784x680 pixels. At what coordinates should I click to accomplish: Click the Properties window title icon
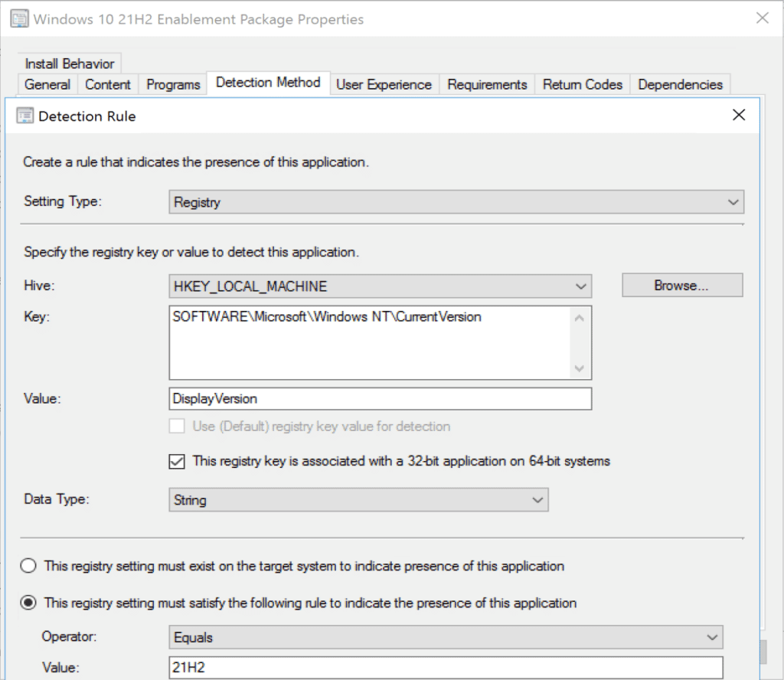[19, 19]
